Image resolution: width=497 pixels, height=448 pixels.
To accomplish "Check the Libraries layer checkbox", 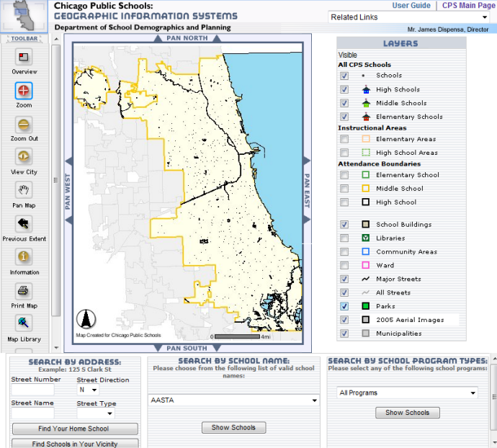I will pos(344,238).
